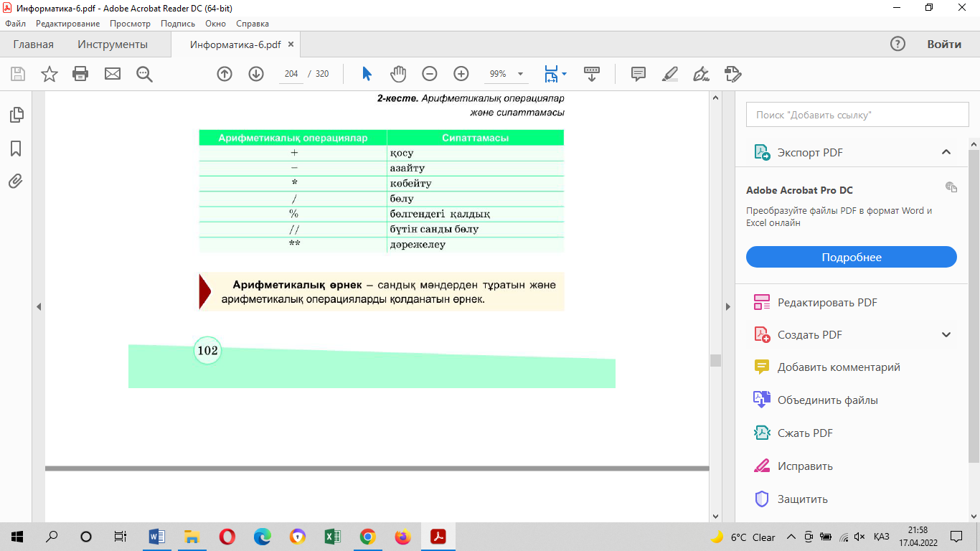Expand the left navigation pane arrow
Screen dimensions: 980x551
(x=39, y=307)
